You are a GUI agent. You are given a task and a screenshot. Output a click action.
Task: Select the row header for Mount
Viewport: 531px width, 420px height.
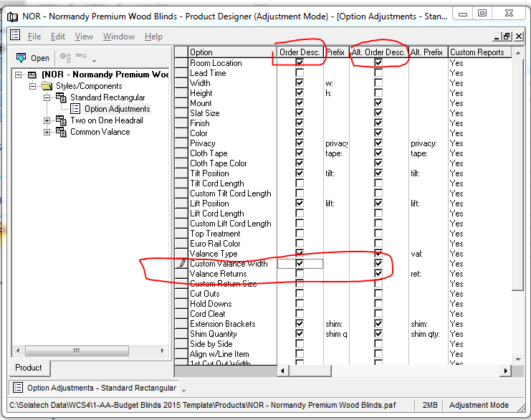pos(181,103)
